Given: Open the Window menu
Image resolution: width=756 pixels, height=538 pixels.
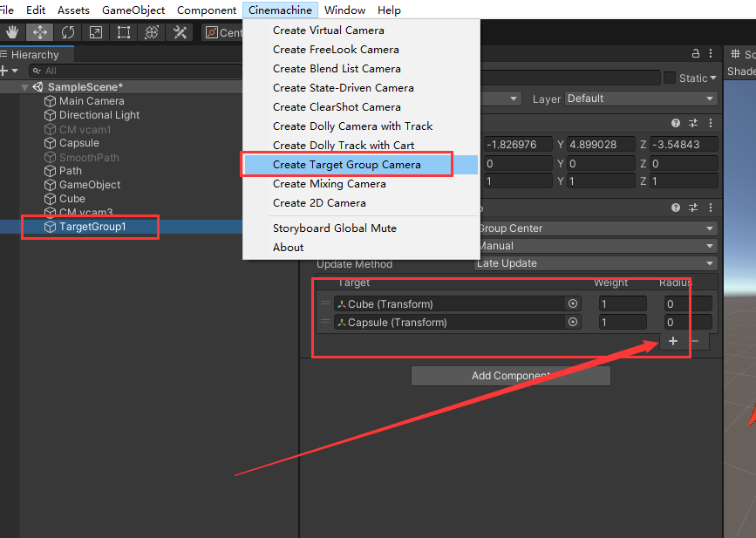Looking at the screenshot, I should tap(344, 10).
